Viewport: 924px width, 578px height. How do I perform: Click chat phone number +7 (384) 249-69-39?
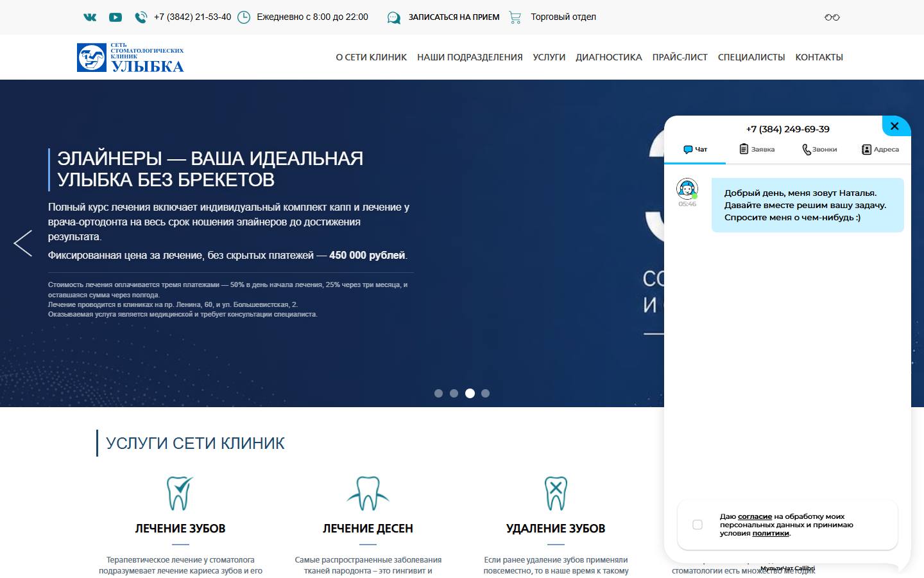[x=788, y=129]
